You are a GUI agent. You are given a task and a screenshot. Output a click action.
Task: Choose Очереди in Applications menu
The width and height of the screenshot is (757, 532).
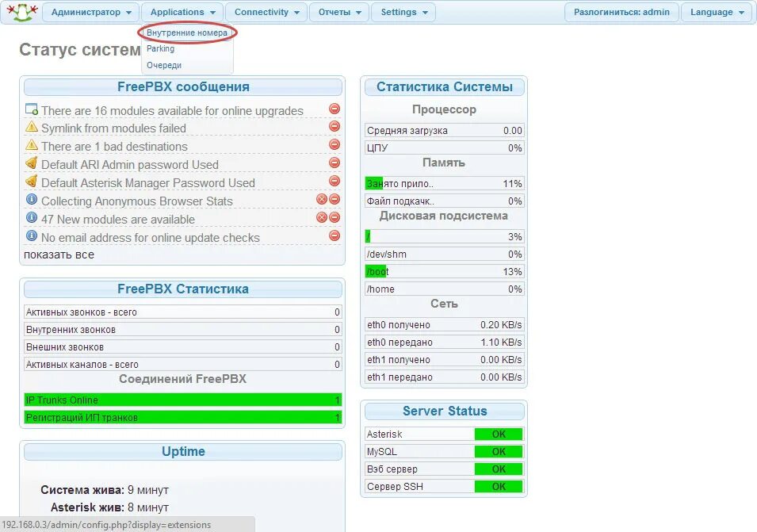click(164, 65)
